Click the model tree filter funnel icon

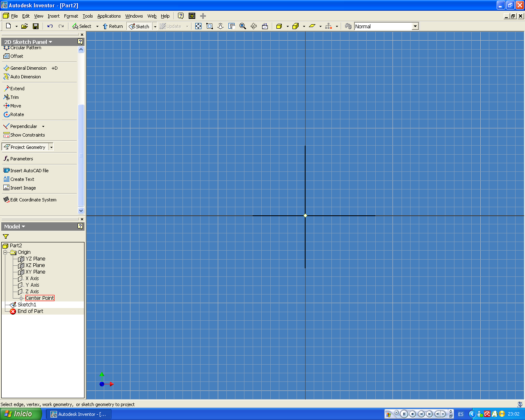(6, 236)
